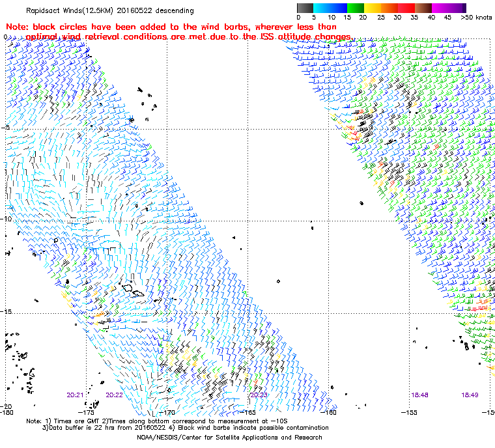
Task: Click the "-170" longitude axis label
Action: pyautogui.click(x=167, y=412)
